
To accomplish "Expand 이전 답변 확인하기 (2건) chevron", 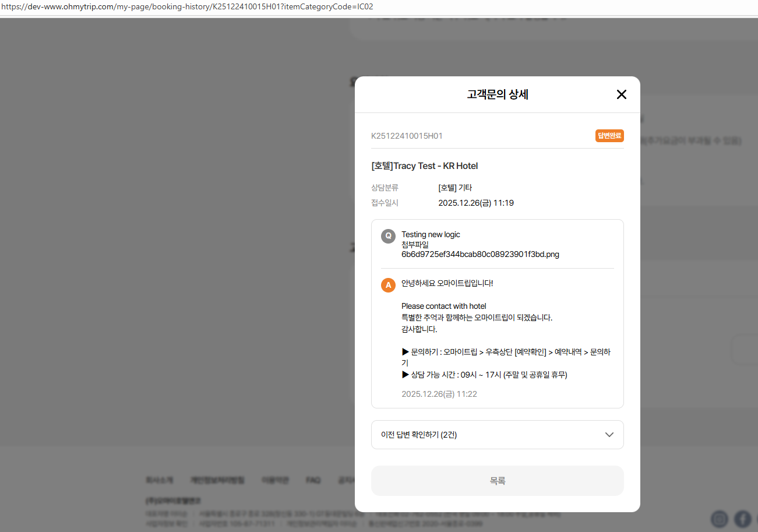I will click(609, 435).
